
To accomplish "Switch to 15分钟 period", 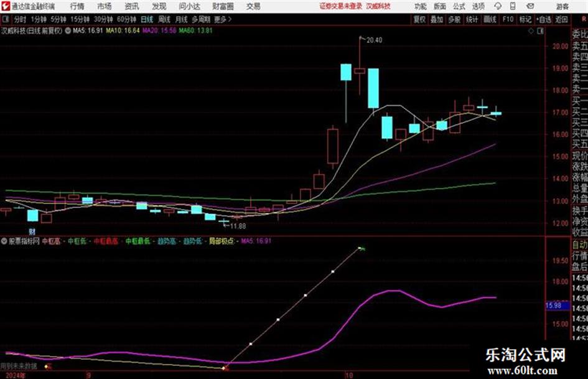I will pyautogui.click(x=80, y=19).
